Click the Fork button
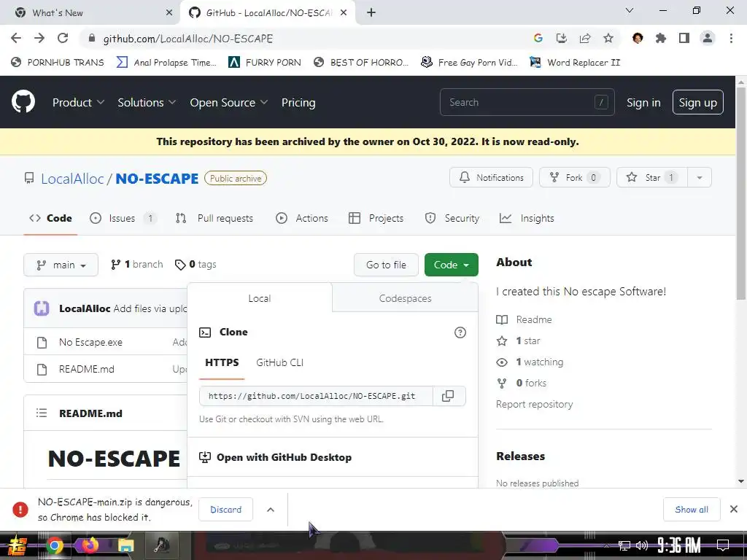Image resolution: width=747 pixels, height=560 pixels. click(575, 178)
